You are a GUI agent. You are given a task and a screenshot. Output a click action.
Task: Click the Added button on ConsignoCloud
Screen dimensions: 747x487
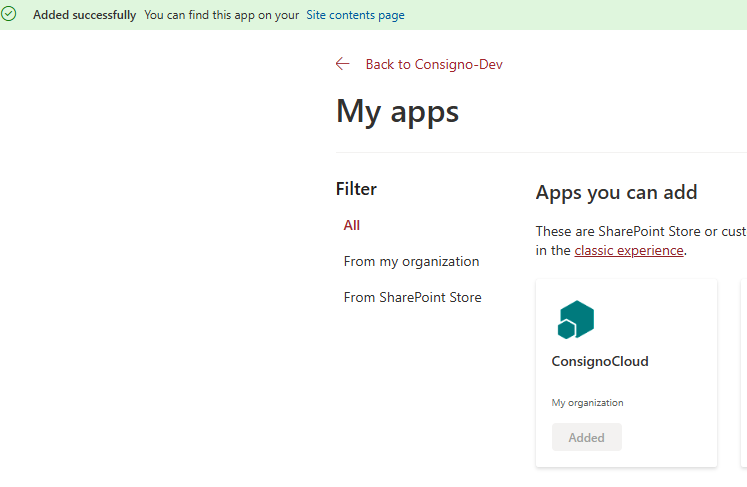586,437
